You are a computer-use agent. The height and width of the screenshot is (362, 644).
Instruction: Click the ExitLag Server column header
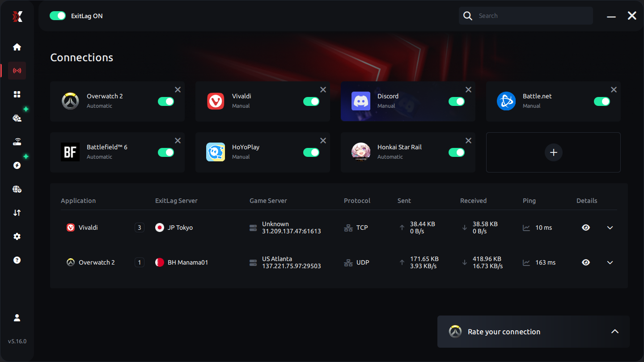tap(176, 201)
